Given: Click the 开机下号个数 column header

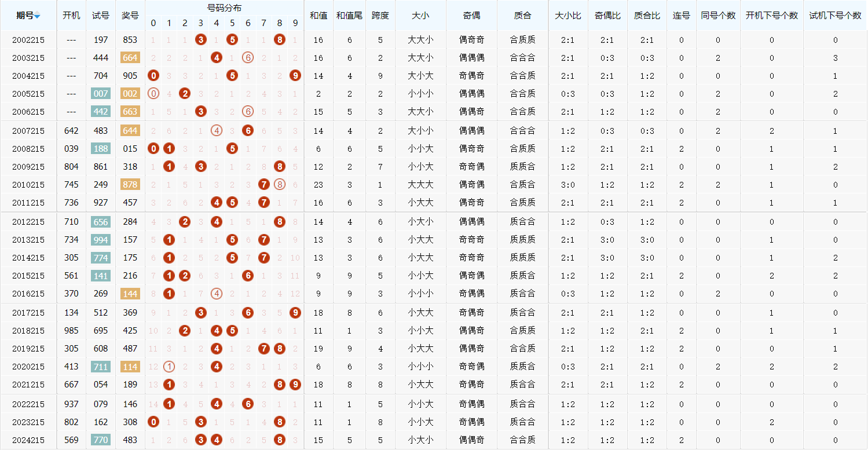Looking at the screenshot, I should pyautogui.click(x=772, y=16).
